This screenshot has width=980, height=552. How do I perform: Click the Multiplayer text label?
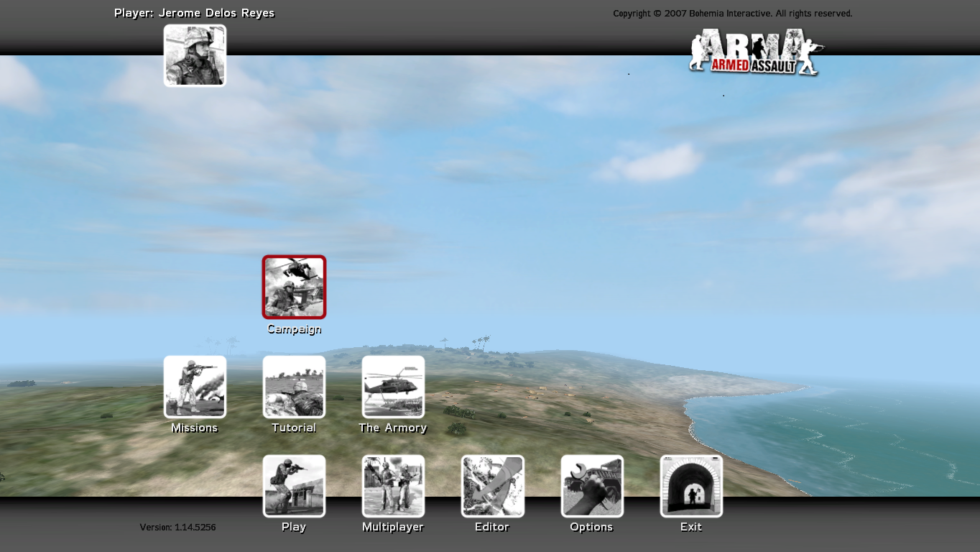click(393, 527)
